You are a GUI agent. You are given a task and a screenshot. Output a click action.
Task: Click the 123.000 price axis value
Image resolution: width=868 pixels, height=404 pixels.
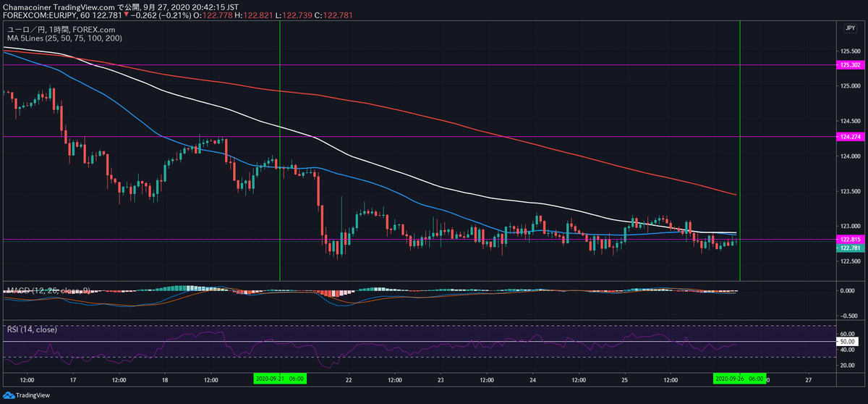(x=851, y=226)
